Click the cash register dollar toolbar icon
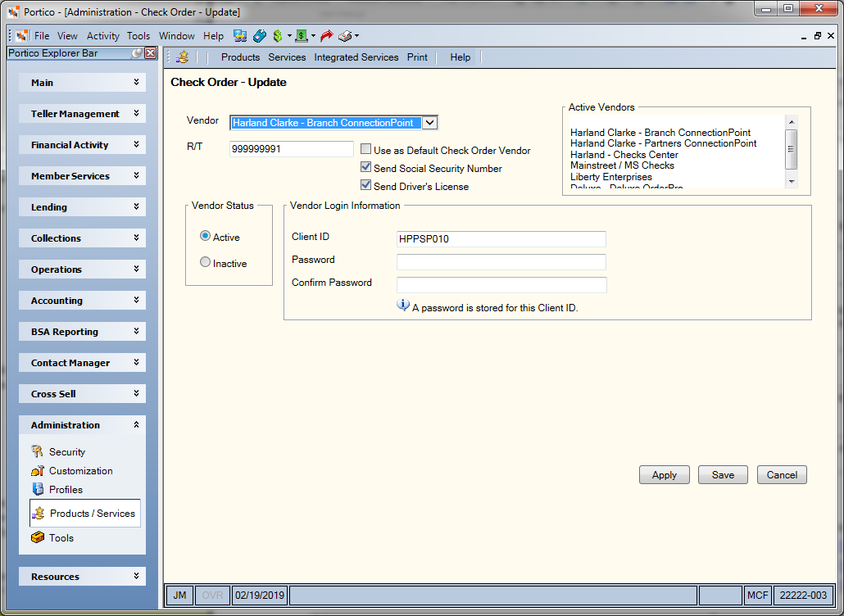 click(x=302, y=36)
